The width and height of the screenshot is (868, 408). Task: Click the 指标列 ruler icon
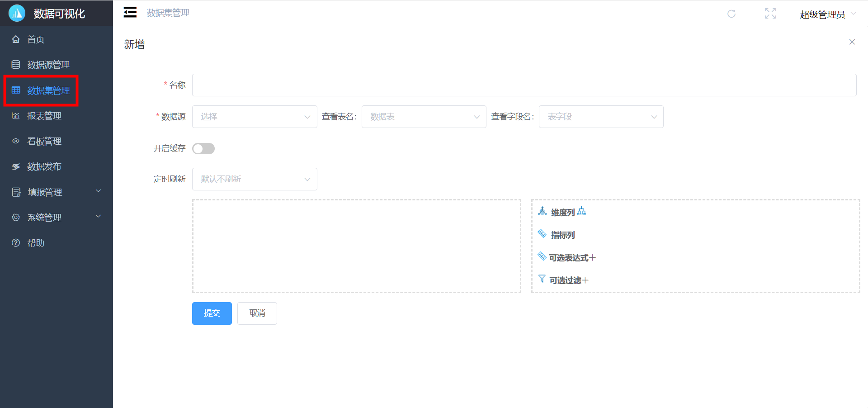542,233
